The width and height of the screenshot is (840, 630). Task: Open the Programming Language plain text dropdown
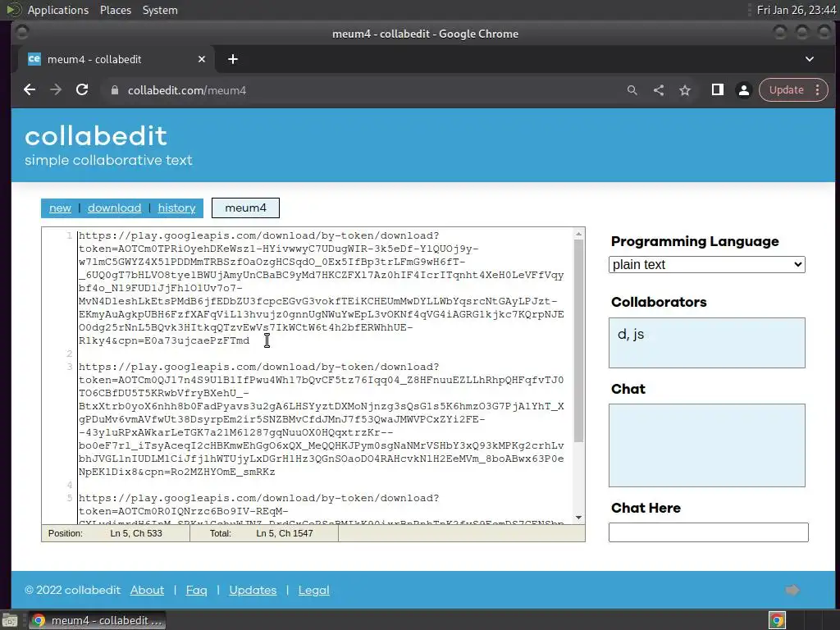pyautogui.click(x=706, y=265)
